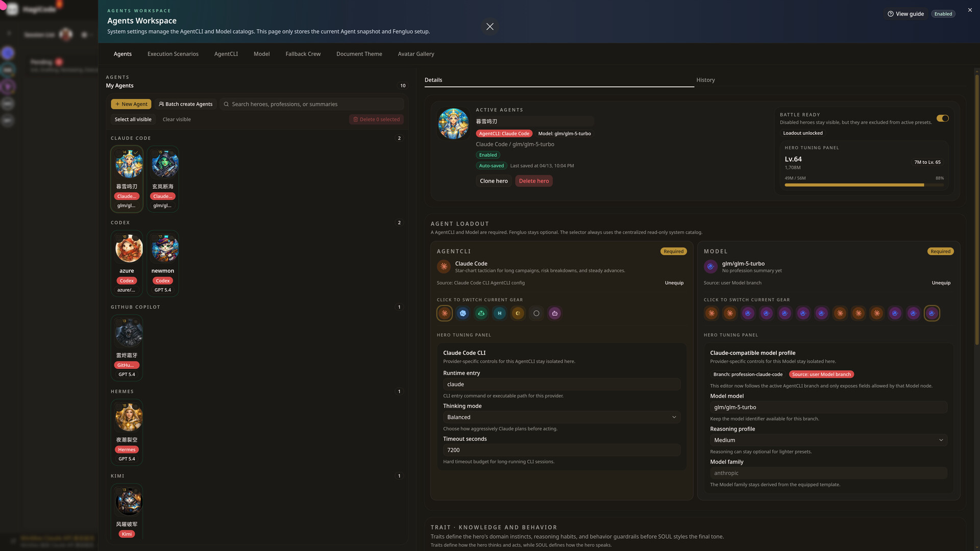
Task: Select the empty circle AgentCLI gear icon
Action: (536, 313)
